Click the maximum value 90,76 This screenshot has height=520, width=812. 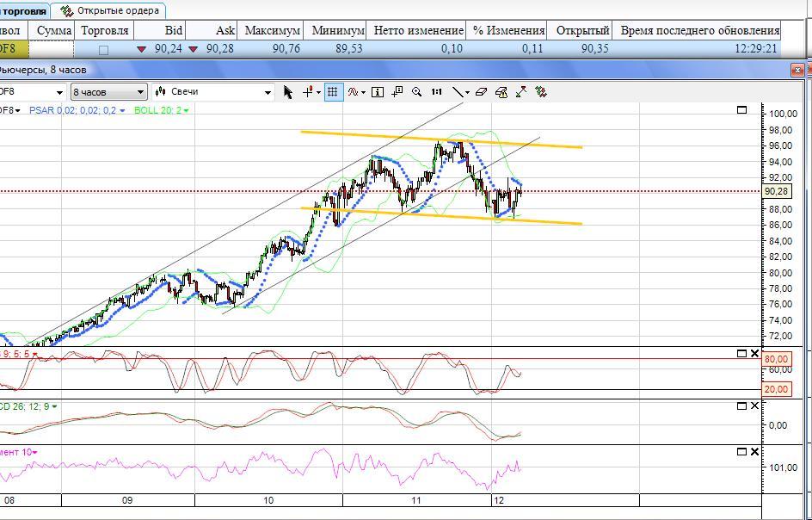[286, 49]
